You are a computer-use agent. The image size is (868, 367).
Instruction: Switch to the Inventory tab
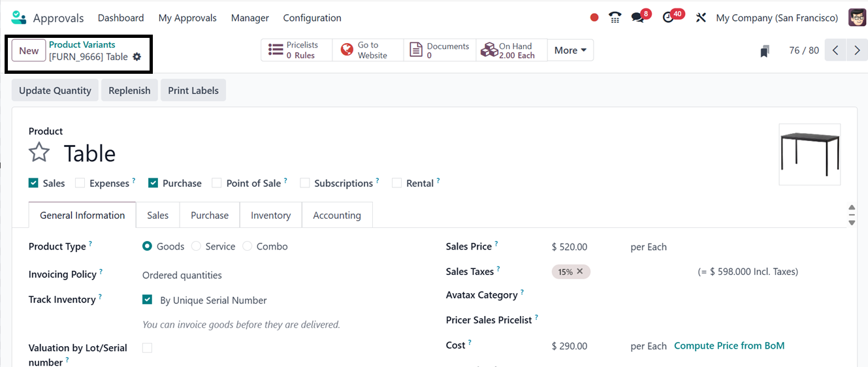pyautogui.click(x=270, y=215)
